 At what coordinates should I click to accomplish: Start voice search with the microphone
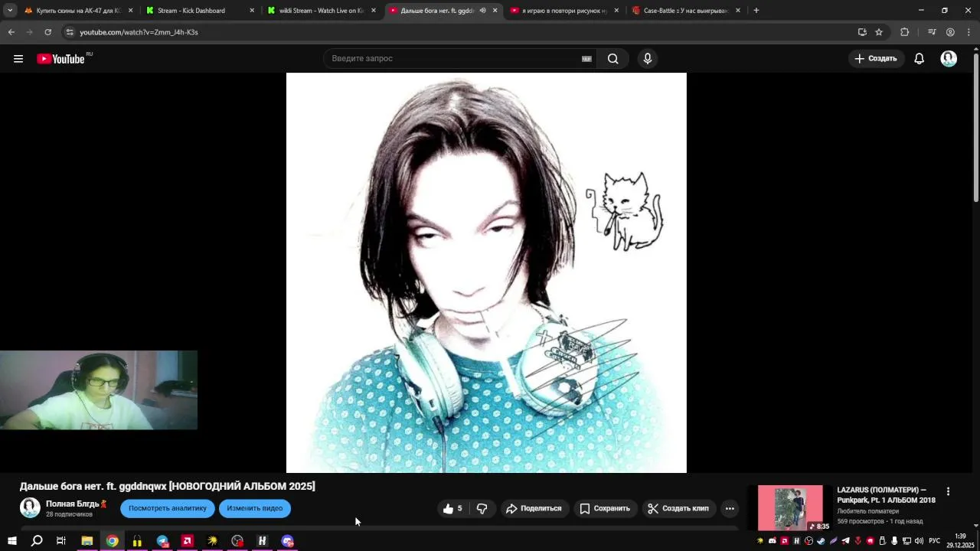(648, 59)
